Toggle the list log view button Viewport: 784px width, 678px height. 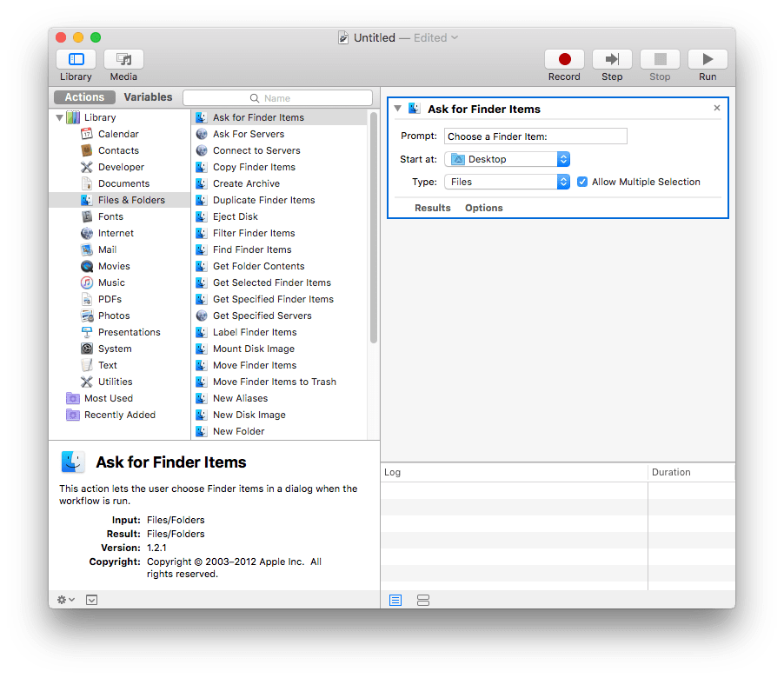click(x=395, y=600)
